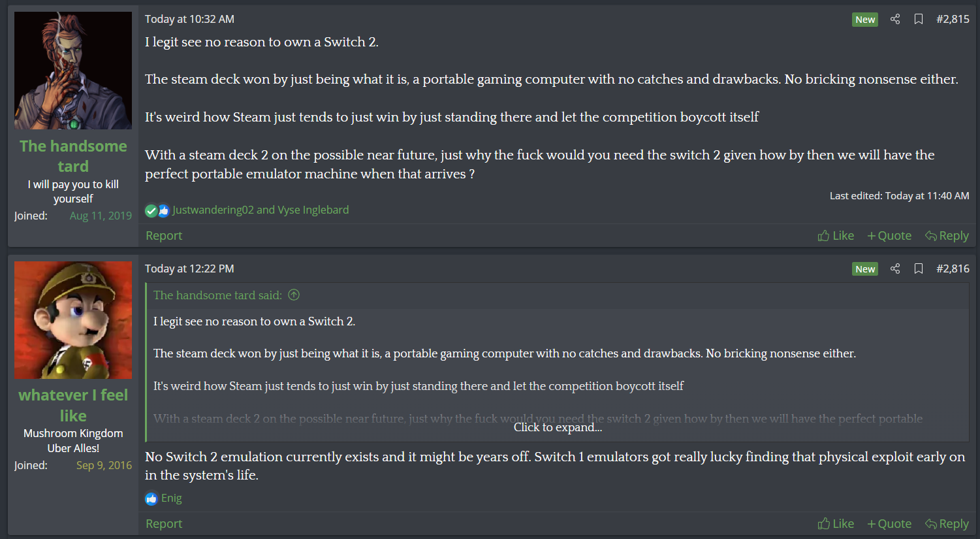Click reaction icons on first post
This screenshot has width=980, height=539.
(x=157, y=210)
